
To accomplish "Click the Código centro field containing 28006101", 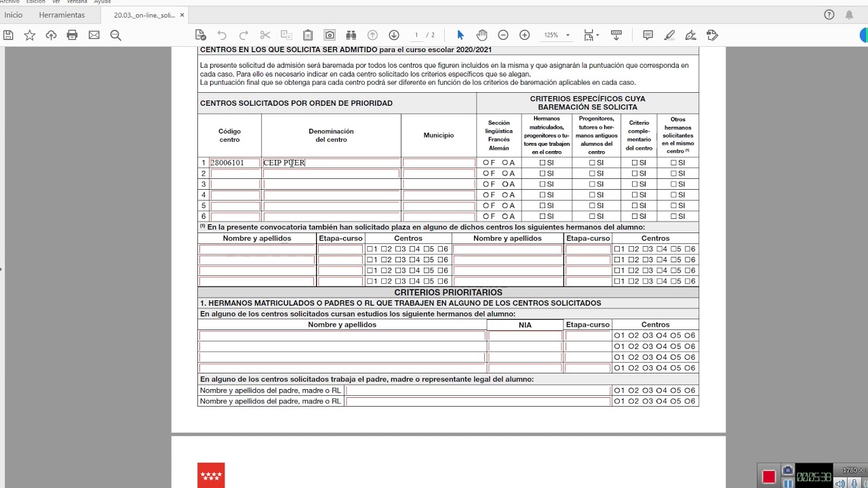I will 235,163.
